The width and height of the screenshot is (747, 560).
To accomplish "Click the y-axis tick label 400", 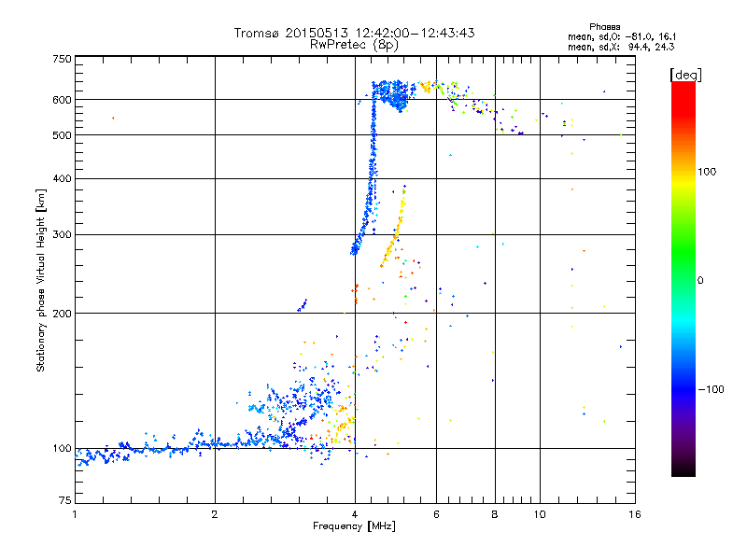I will pyautogui.click(x=63, y=179).
